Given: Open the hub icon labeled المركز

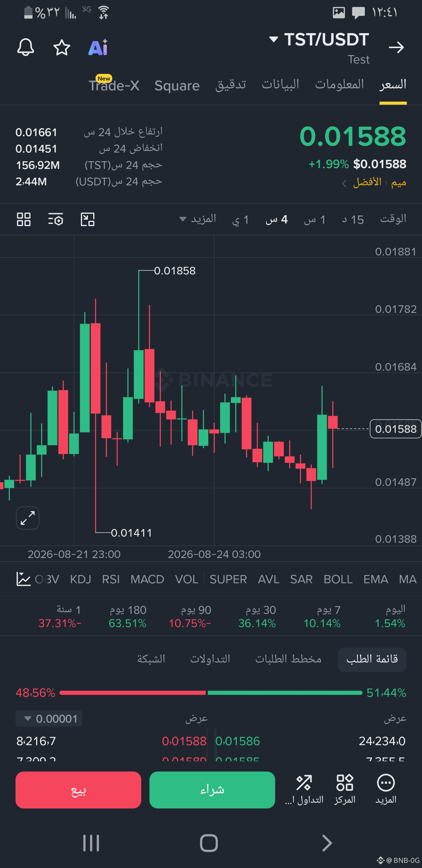Looking at the screenshot, I should [x=345, y=790].
